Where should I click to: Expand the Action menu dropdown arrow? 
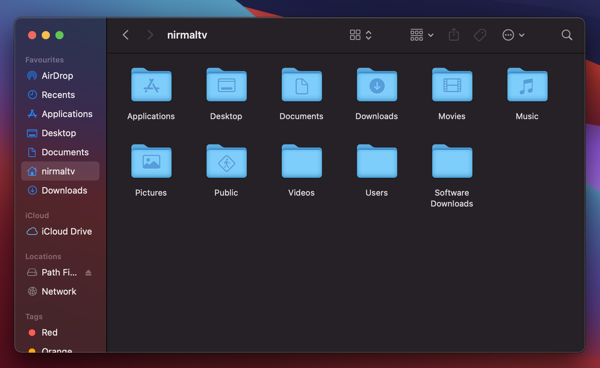pos(522,35)
